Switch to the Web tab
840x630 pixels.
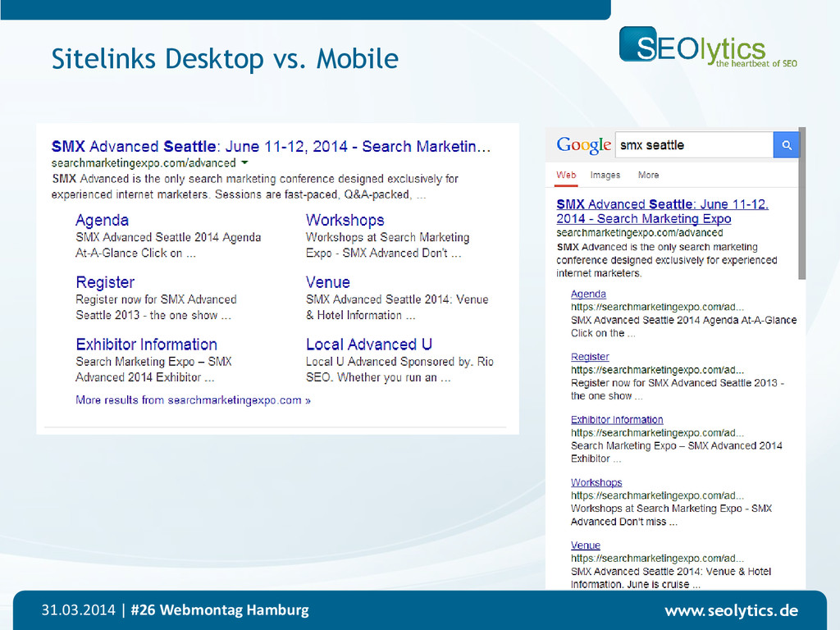coord(566,176)
